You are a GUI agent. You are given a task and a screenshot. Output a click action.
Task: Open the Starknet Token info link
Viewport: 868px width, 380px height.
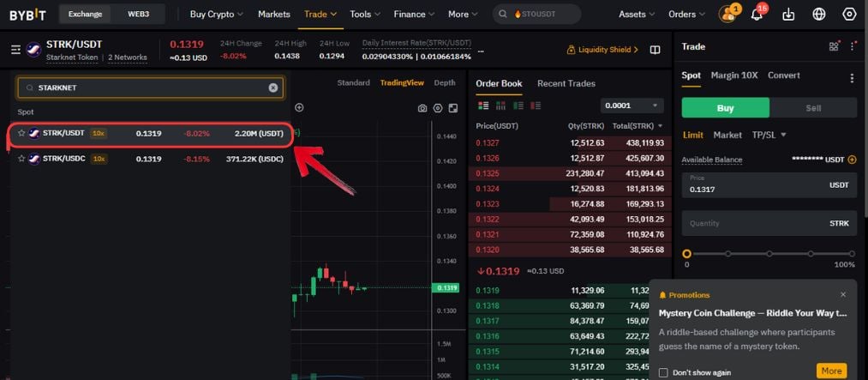[72, 57]
